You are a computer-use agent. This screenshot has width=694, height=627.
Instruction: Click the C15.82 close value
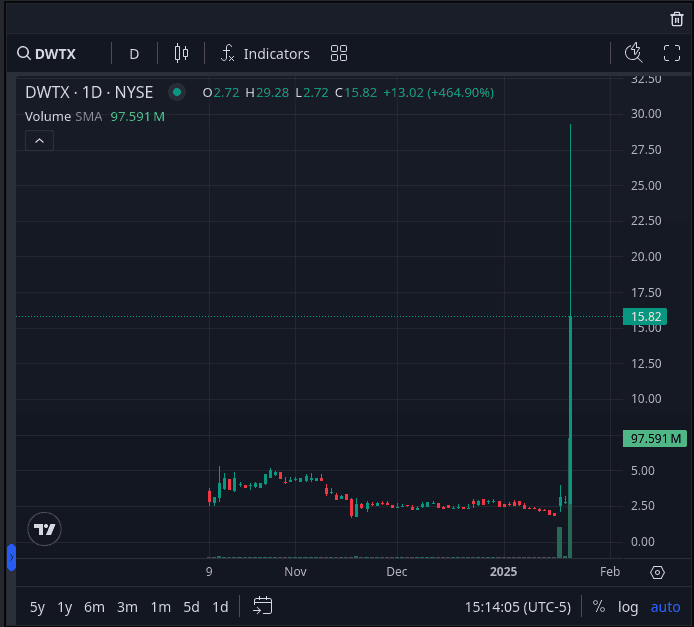pos(356,92)
